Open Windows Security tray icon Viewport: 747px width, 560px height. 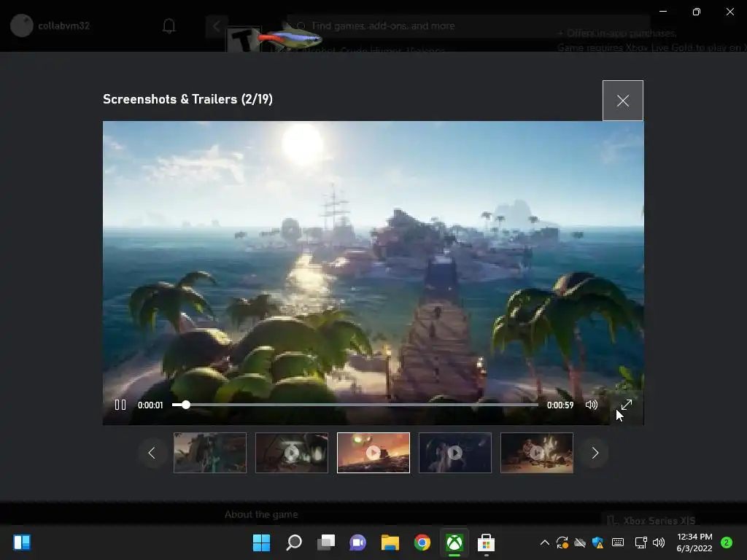coord(598,542)
